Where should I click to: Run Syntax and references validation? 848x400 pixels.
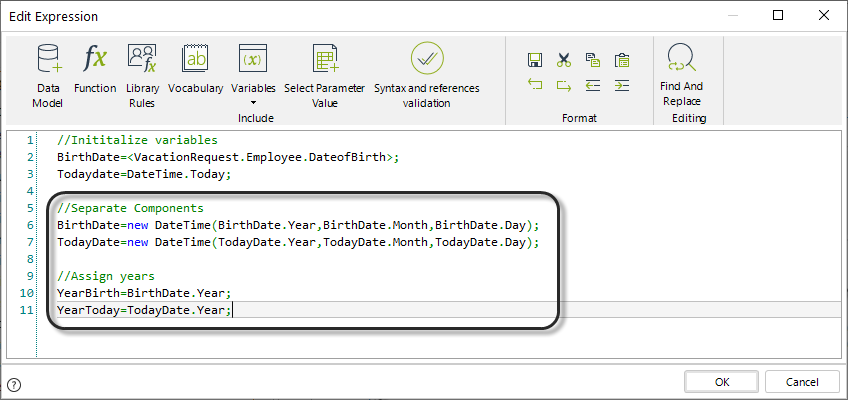point(427,75)
